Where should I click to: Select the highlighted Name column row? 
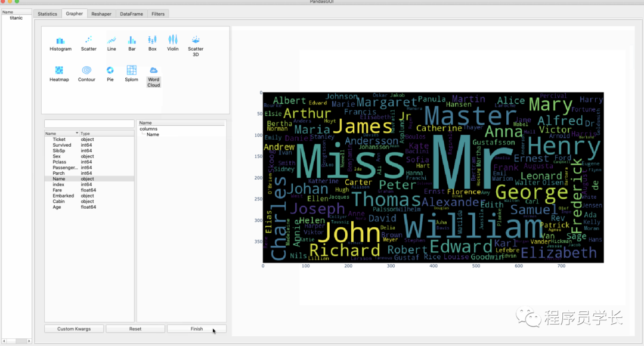(89, 179)
